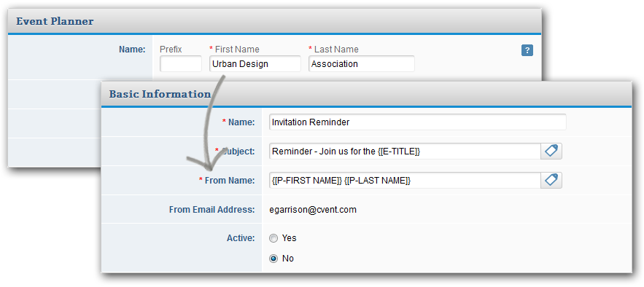
Task: Open the help icon in Event Planner
Action: 527,50
